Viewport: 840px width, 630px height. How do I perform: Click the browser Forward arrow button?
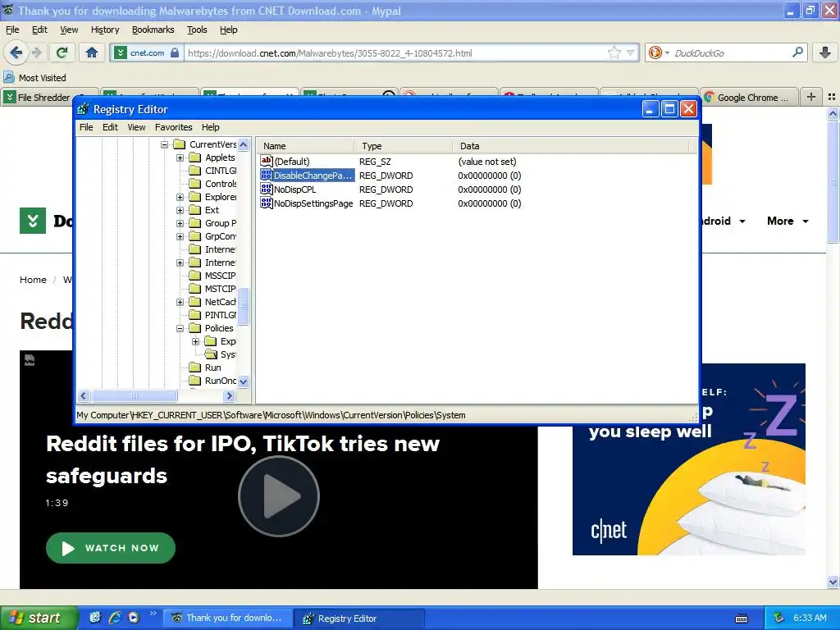pos(37,52)
